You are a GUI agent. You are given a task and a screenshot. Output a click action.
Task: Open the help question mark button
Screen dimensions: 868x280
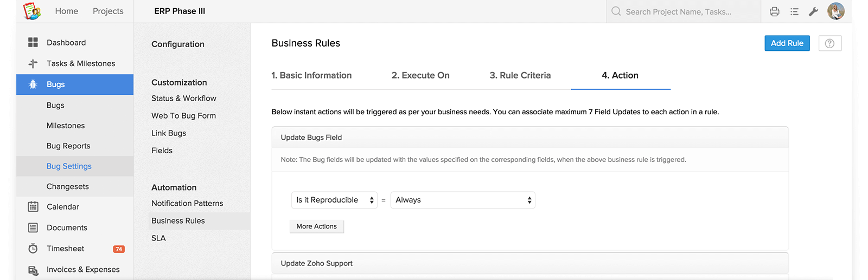(x=829, y=43)
